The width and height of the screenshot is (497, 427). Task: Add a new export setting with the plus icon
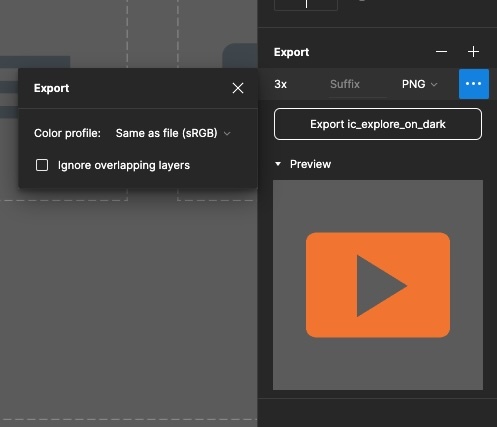473,52
